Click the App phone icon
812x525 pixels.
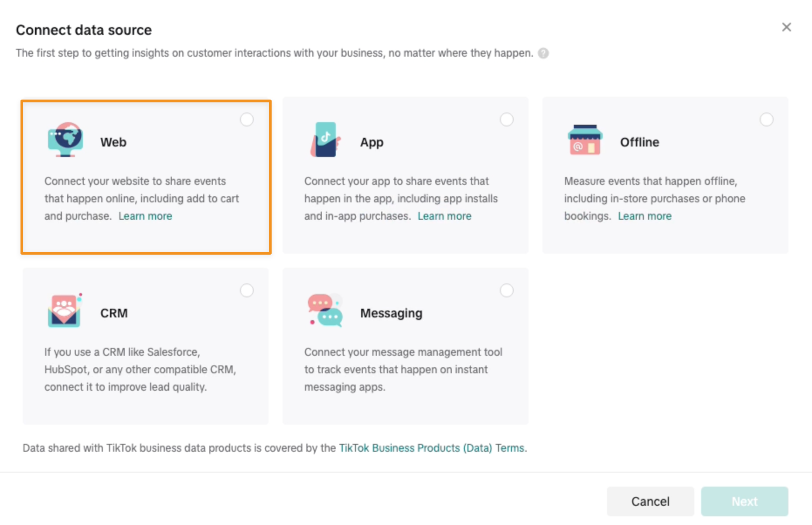tap(325, 140)
